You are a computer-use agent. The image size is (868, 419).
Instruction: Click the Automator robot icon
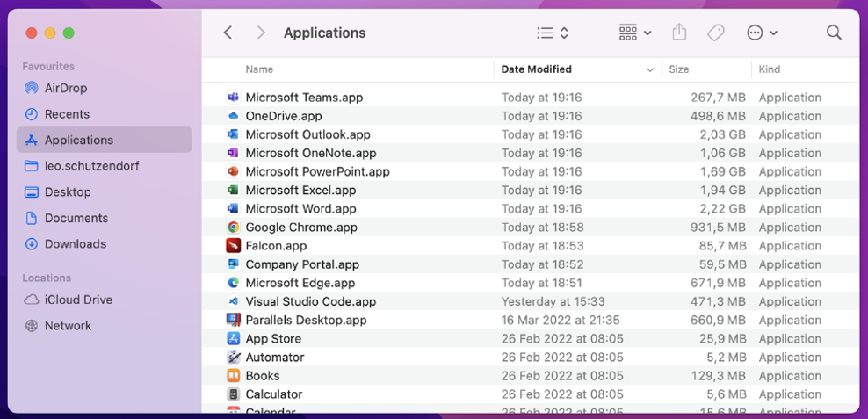tap(233, 357)
